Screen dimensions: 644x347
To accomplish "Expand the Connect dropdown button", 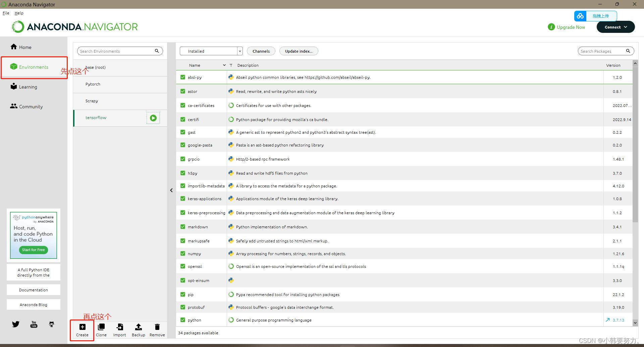I will 615,27.
